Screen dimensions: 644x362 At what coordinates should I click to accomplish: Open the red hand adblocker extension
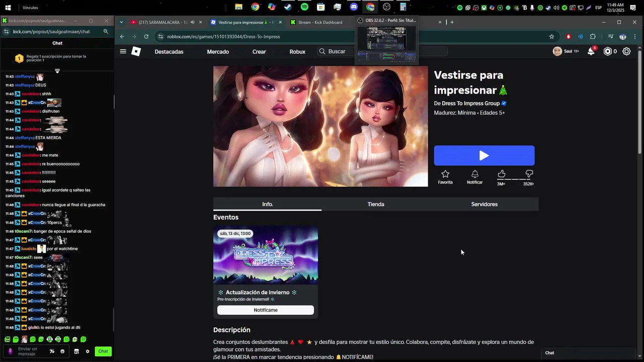(x=569, y=36)
